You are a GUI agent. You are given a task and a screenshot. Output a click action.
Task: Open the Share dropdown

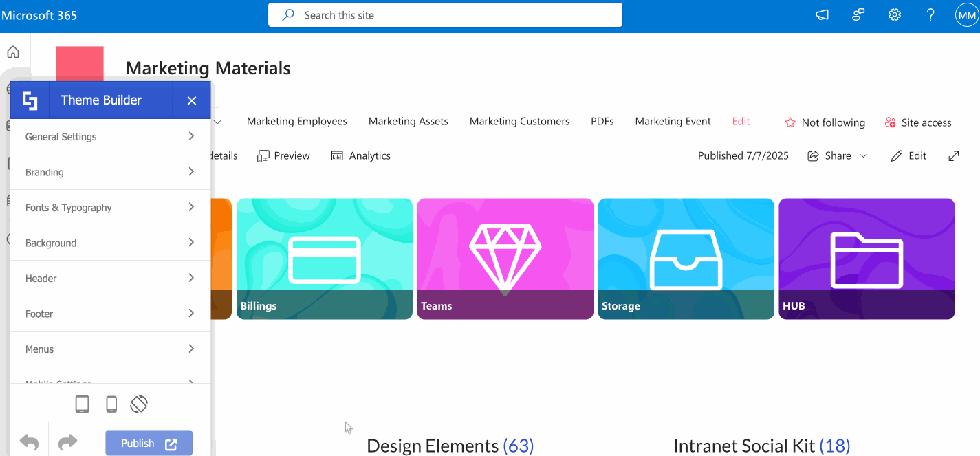coord(837,156)
